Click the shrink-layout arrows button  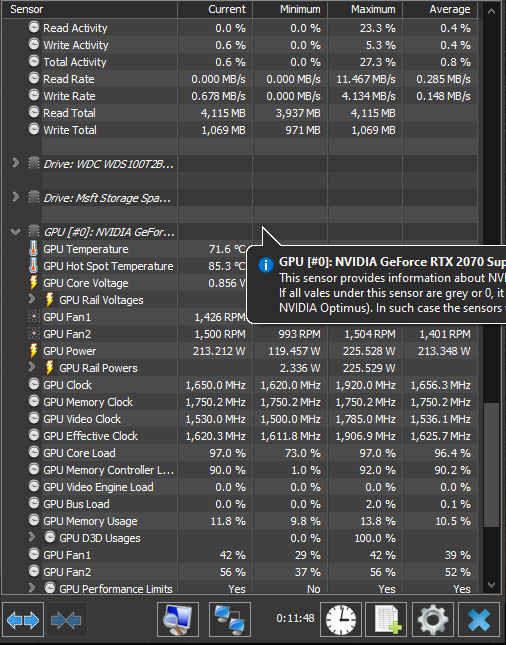[x=67, y=619]
